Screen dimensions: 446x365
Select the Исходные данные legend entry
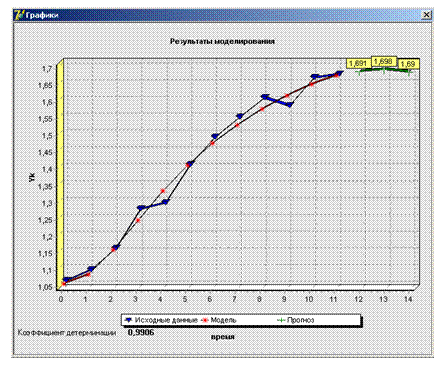click(x=161, y=320)
